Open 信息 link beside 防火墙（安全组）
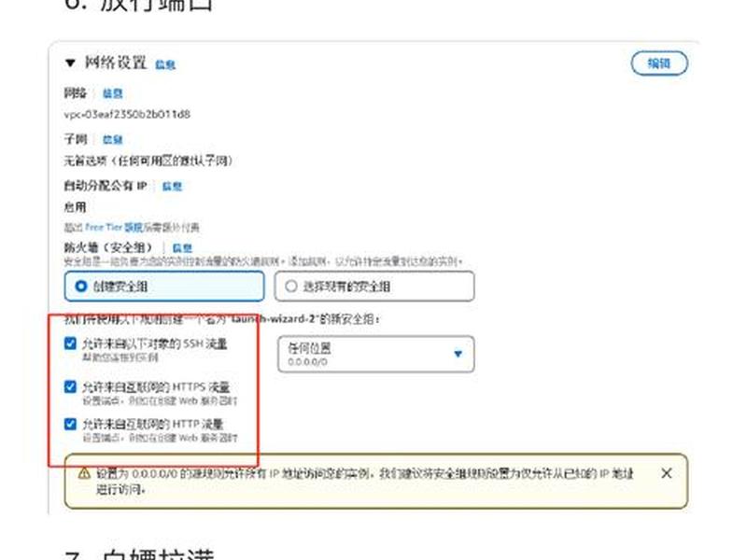 click(x=182, y=247)
